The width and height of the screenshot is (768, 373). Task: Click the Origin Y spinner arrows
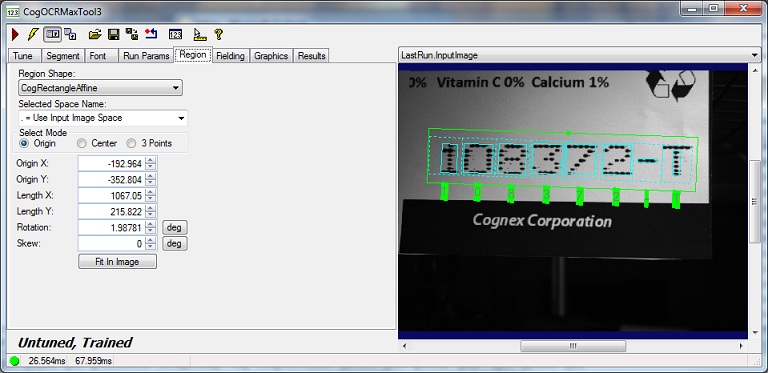151,179
